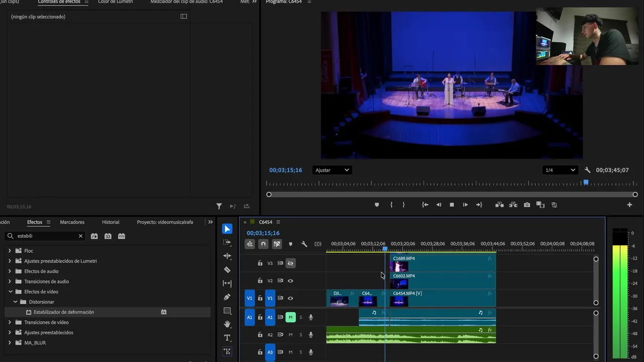The height and width of the screenshot is (362, 644).
Task: Click the nest sequences insert icon
Action: pyautogui.click(x=250, y=244)
